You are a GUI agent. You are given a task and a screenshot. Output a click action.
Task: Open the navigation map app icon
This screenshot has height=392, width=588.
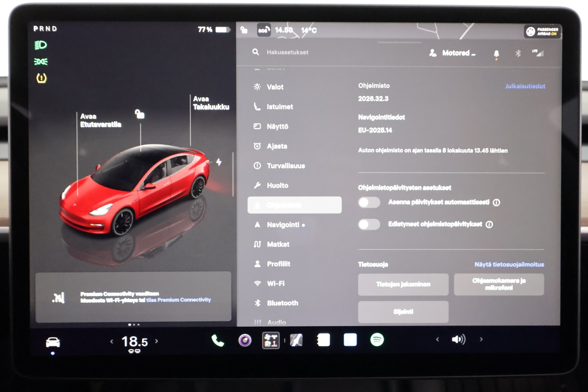(x=296, y=340)
